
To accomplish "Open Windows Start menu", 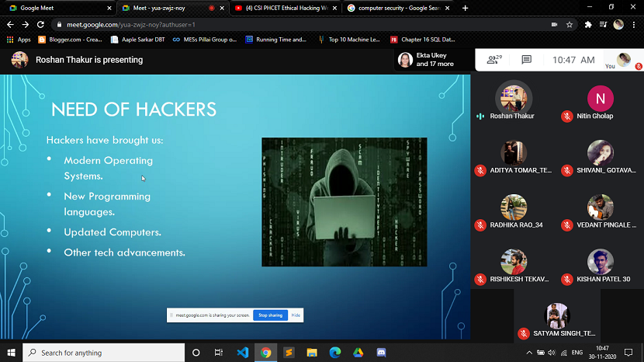I will [11, 353].
